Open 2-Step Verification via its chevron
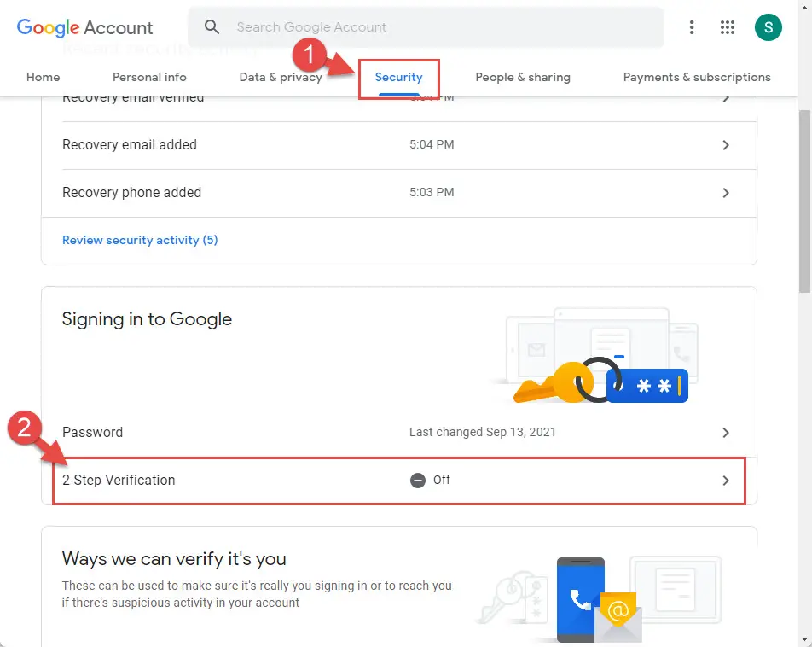Screen dimensions: 812x647 click(x=726, y=481)
